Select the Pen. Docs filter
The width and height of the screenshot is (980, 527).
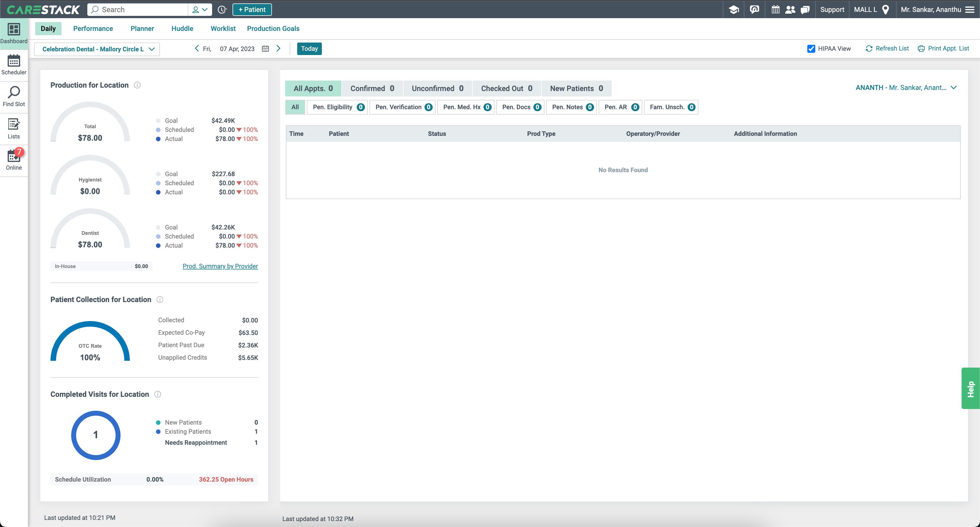520,107
